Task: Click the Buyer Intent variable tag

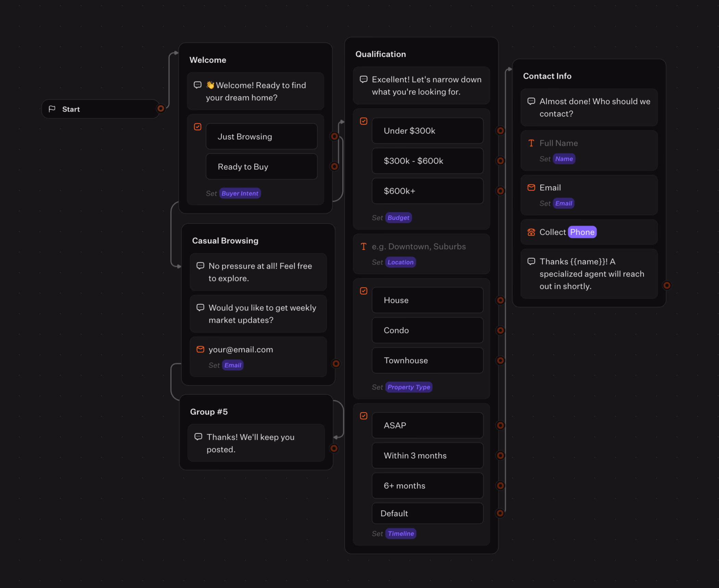Action: coord(240,193)
